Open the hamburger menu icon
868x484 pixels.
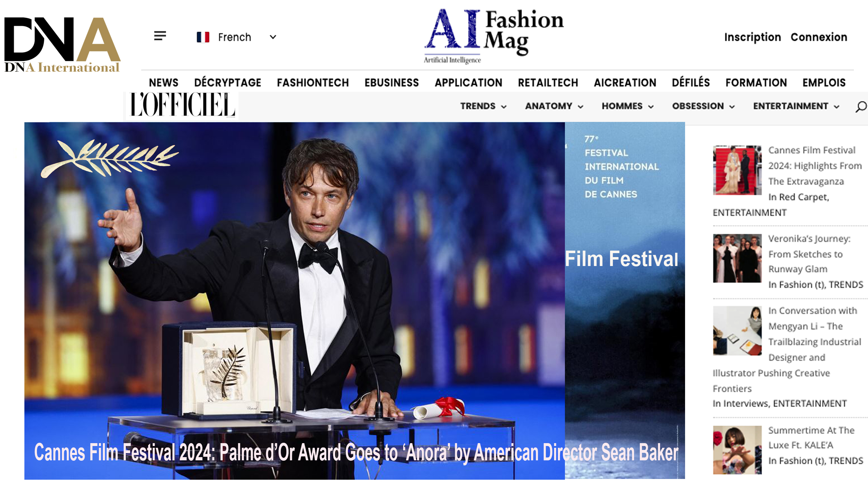pos(160,36)
